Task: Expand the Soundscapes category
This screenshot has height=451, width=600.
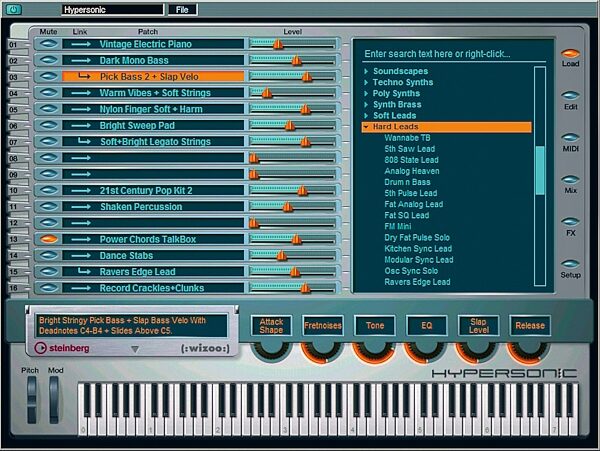Action: (x=366, y=71)
